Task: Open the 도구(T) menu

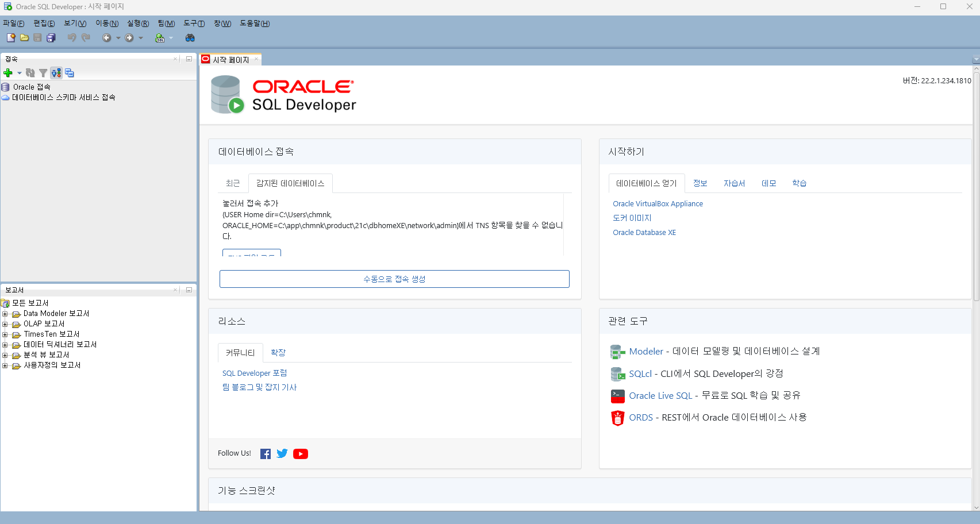Action: coord(194,24)
